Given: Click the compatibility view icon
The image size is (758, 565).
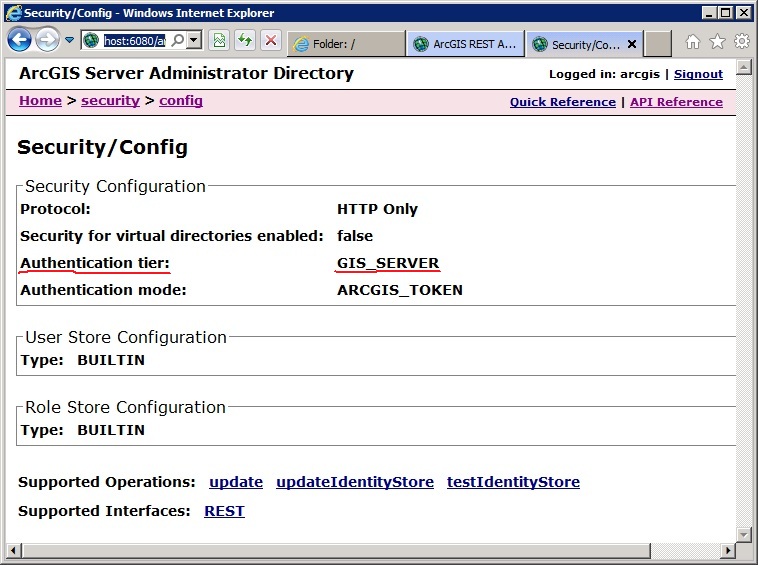Looking at the screenshot, I should (219, 40).
